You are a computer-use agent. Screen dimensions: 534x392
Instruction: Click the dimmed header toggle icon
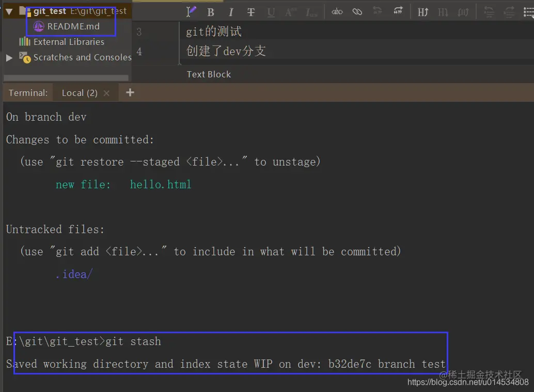[x=463, y=12]
